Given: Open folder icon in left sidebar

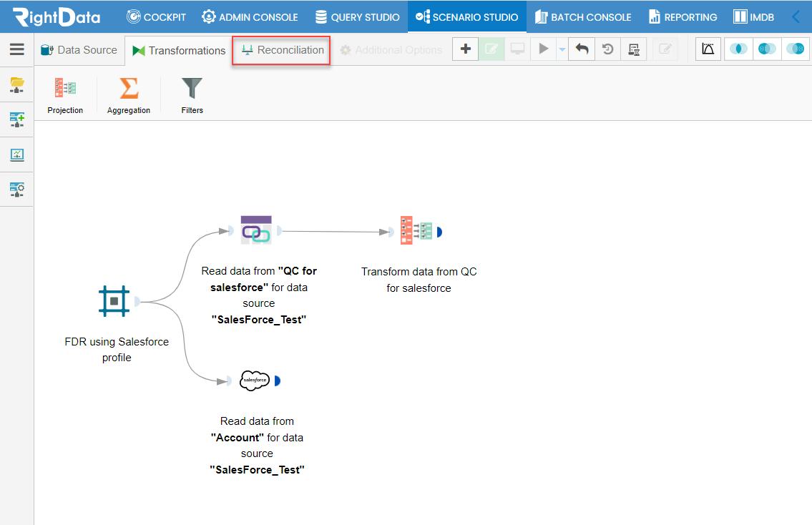Looking at the screenshot, I should pyautogui.click(x=17, y=85).
